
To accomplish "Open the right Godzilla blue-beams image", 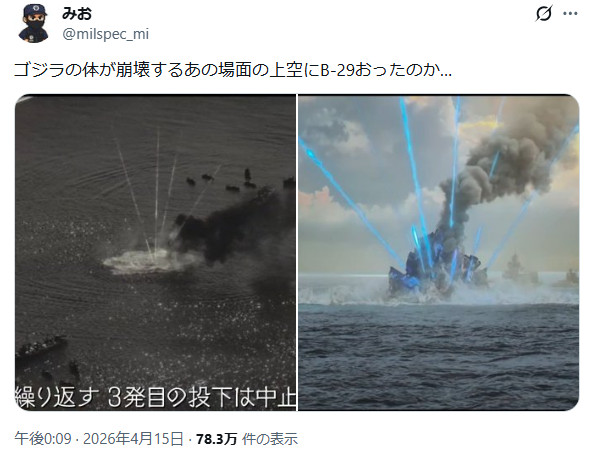I will (x=439, y=252).
